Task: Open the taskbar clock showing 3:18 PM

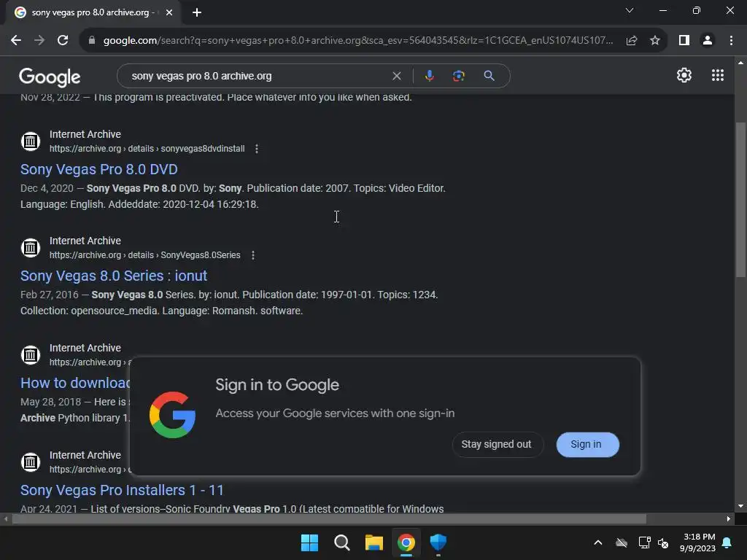Action: (698, 542)
